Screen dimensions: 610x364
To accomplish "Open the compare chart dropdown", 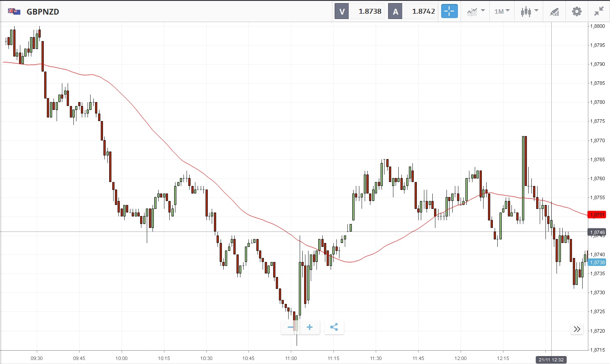I will coord(476,11).
